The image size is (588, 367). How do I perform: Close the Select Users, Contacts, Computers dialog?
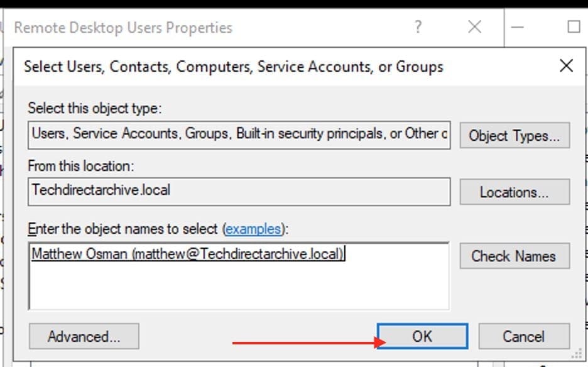(x=566, y=66)
